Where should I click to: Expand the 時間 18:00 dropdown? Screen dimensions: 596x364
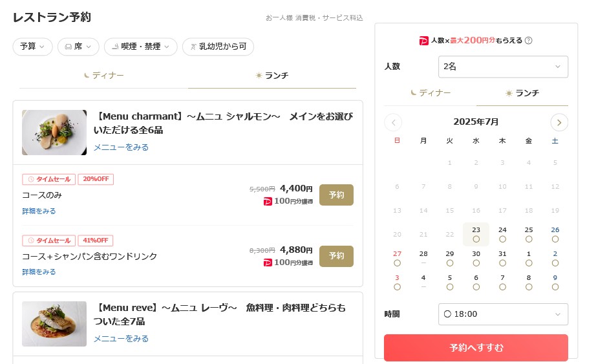coord(503,314)
